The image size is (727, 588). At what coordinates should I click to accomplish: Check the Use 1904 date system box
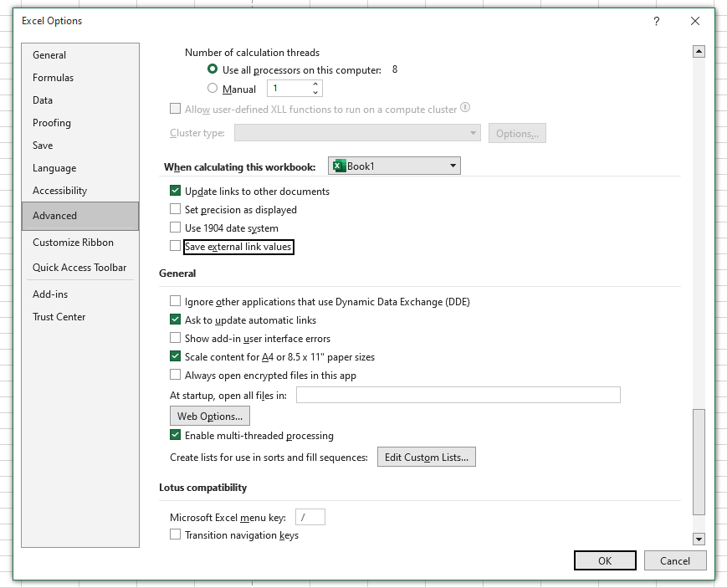pyautogui.click(x=176, y=228)
